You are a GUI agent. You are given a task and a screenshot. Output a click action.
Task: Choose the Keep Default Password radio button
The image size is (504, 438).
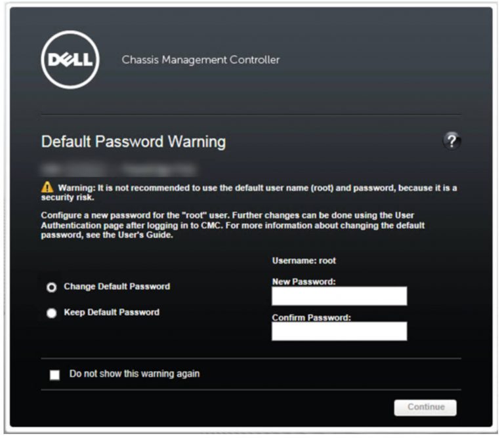click(x=51, y=313)
